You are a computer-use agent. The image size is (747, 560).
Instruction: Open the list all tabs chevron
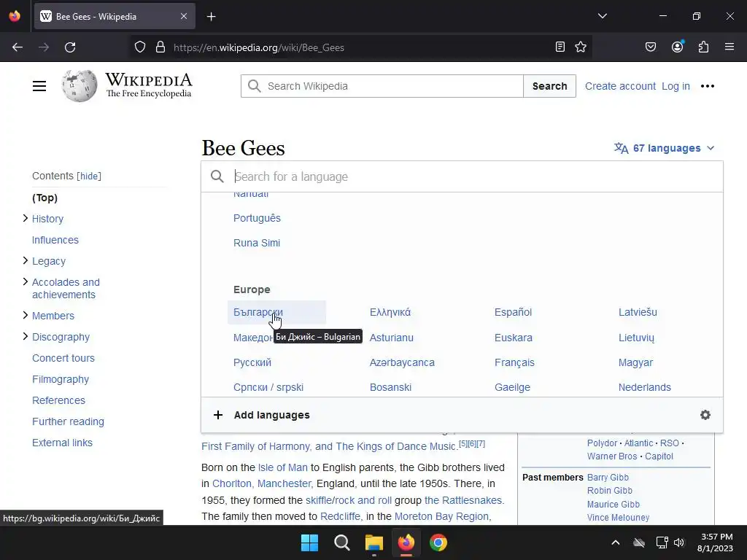coord(603,16)
